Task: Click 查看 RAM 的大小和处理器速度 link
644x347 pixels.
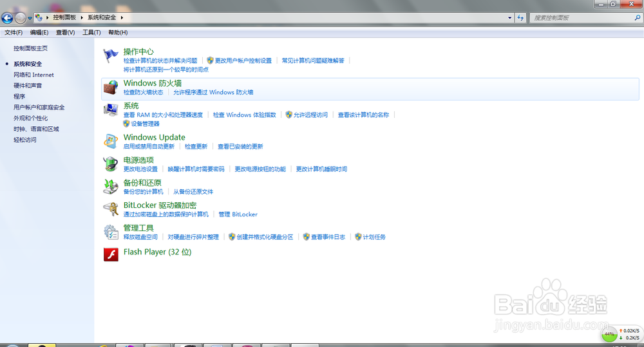Action: click(163, 115)
